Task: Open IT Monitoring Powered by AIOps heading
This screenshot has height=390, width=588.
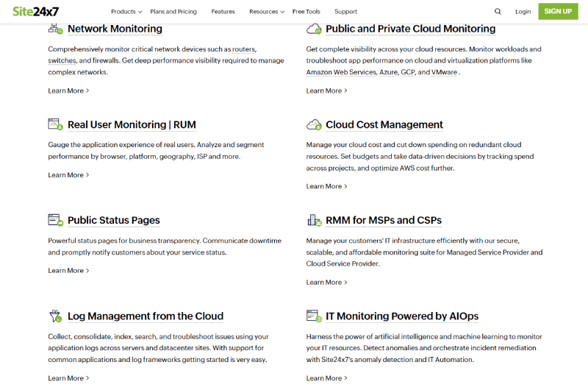Action: pos(402,316)
